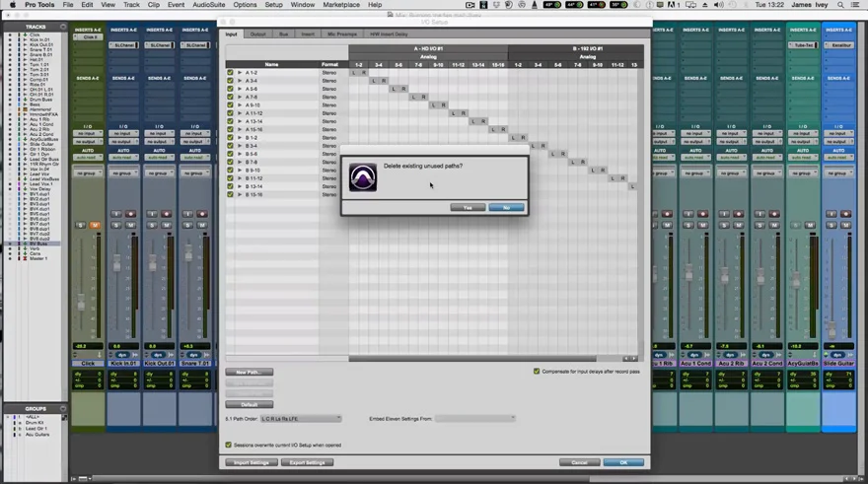
Task: Switch to the Insert tab
Action: click(308, 35)
